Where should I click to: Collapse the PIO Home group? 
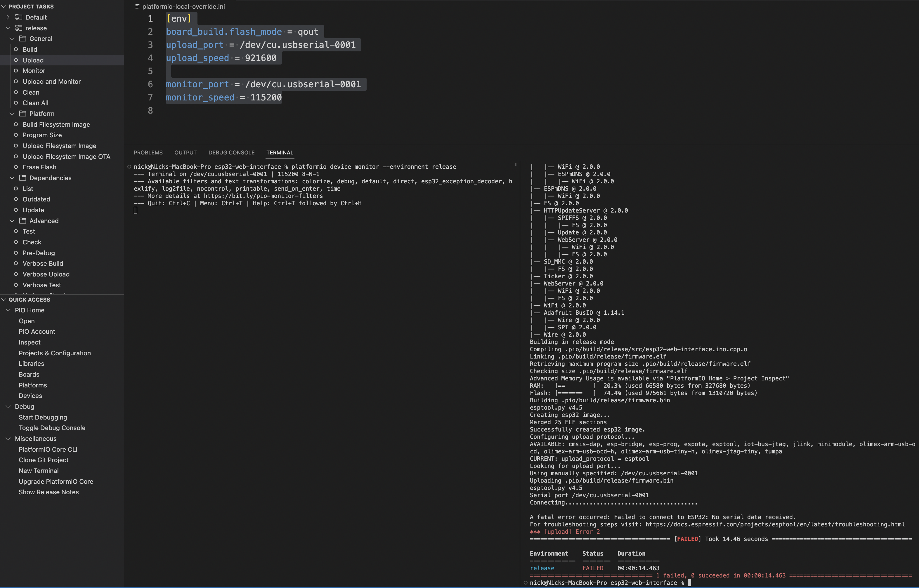click(x=8, y=310)
